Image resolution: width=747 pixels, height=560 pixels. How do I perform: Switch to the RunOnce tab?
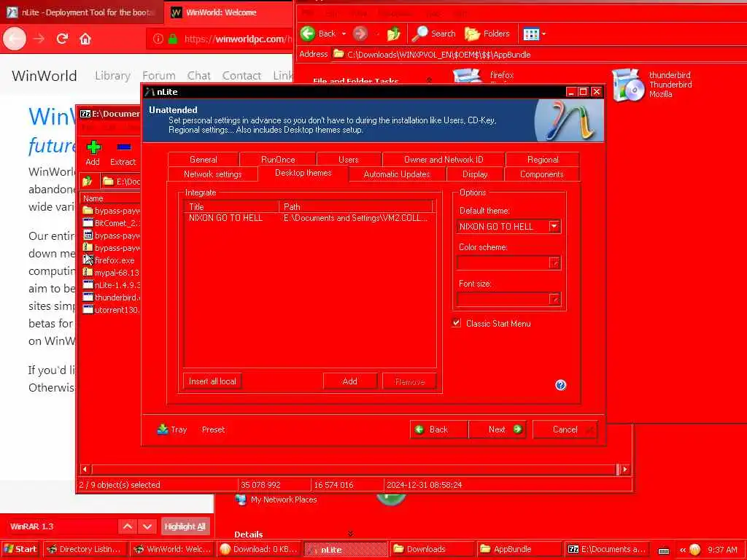coord(278,159)
